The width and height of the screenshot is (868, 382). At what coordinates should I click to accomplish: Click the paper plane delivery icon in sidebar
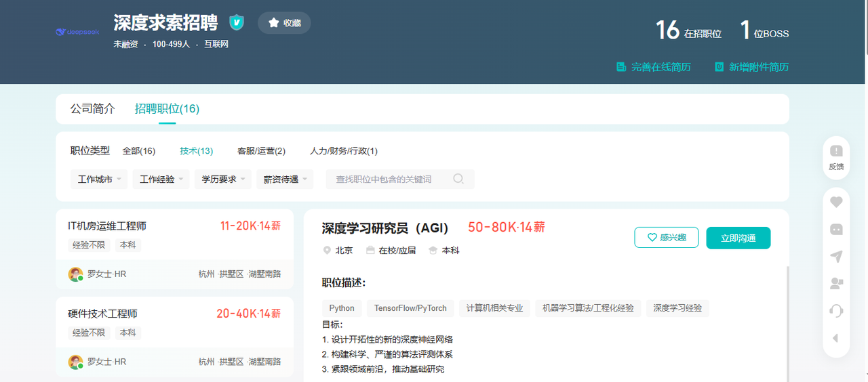(x=836, y=257)
